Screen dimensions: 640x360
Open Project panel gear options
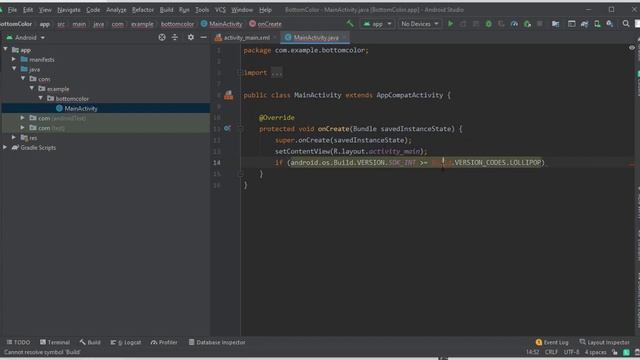(191, 37)
